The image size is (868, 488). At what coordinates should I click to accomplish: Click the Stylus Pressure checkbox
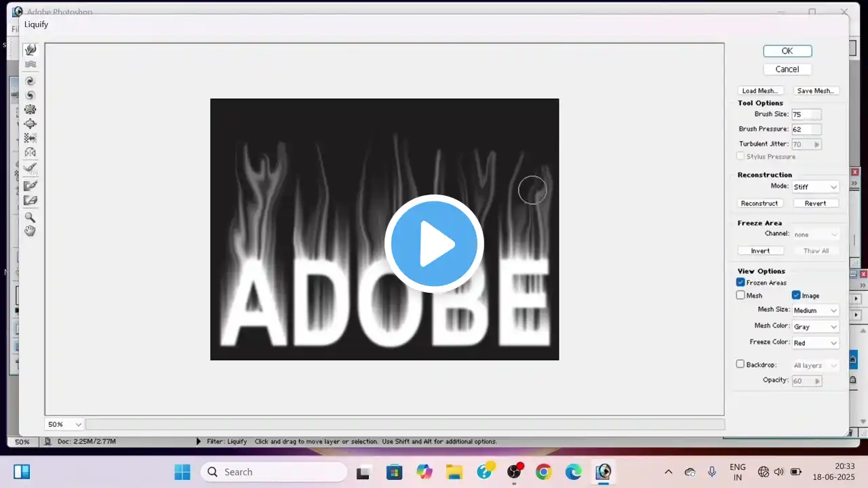(741, 157)
